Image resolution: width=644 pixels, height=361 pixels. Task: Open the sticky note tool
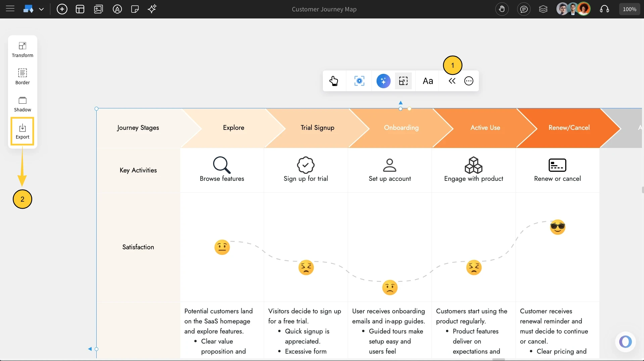pos(135,9)
